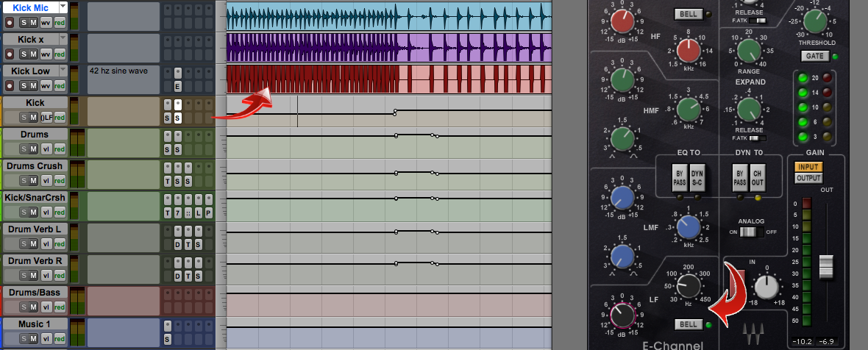The height and width of the screenshot is (350, 868).
Task: Select the INPUT gain meter button
Action: (808, 167)
